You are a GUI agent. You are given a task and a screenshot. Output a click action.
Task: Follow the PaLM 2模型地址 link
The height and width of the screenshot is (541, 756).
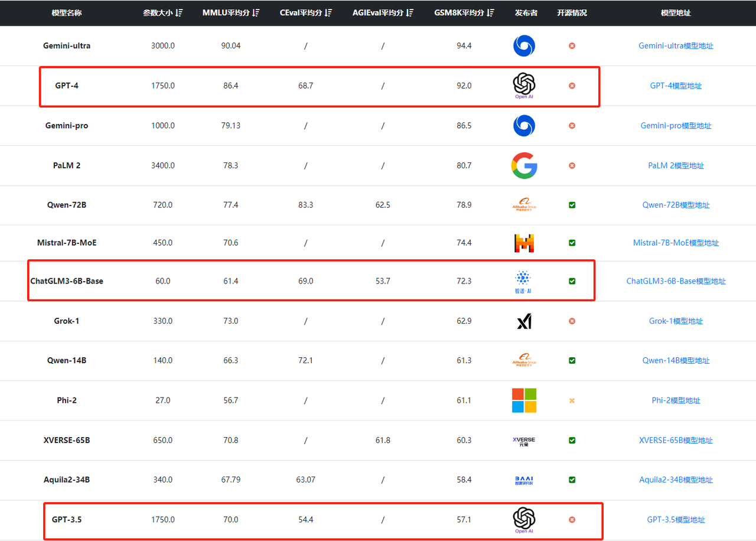coord(676,165)
